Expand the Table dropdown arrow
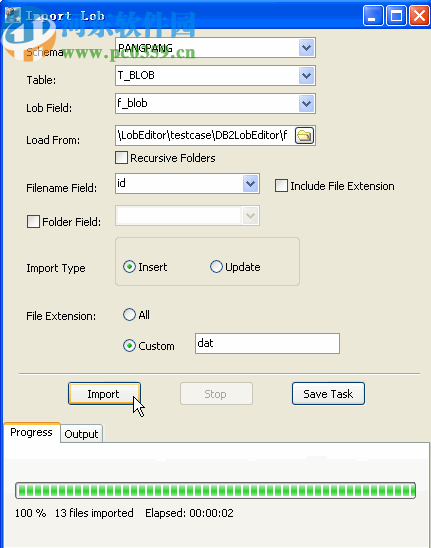The image size is (431, 548). tap(307, 75)
